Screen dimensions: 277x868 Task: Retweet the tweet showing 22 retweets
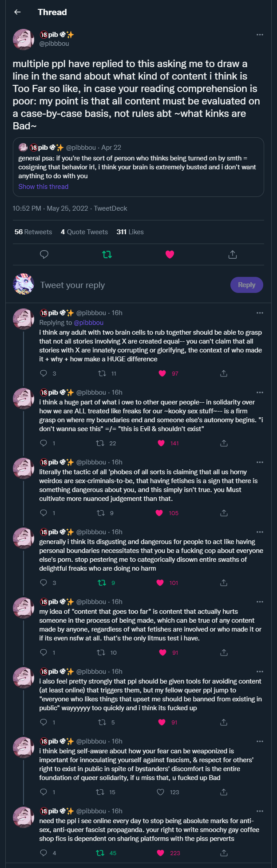[100, 443]
